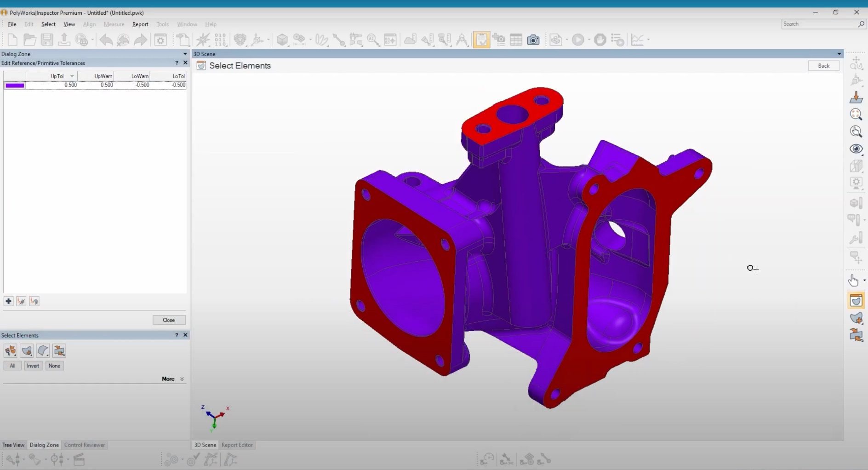Screen dimensions: 868x470
Task: Open a new project with the New icon
Action: point(12,40)
